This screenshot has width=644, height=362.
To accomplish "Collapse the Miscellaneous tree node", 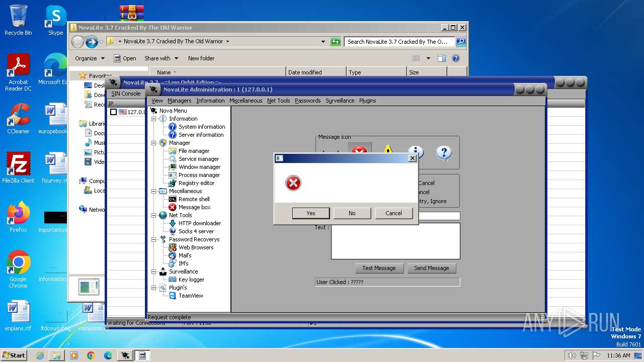I will (x=154, y=191).
